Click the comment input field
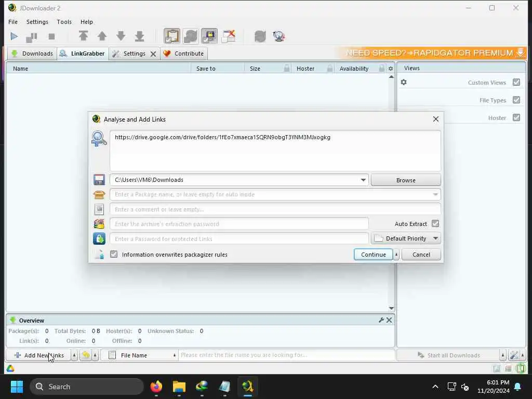532x399 pixels. point(275,209)
